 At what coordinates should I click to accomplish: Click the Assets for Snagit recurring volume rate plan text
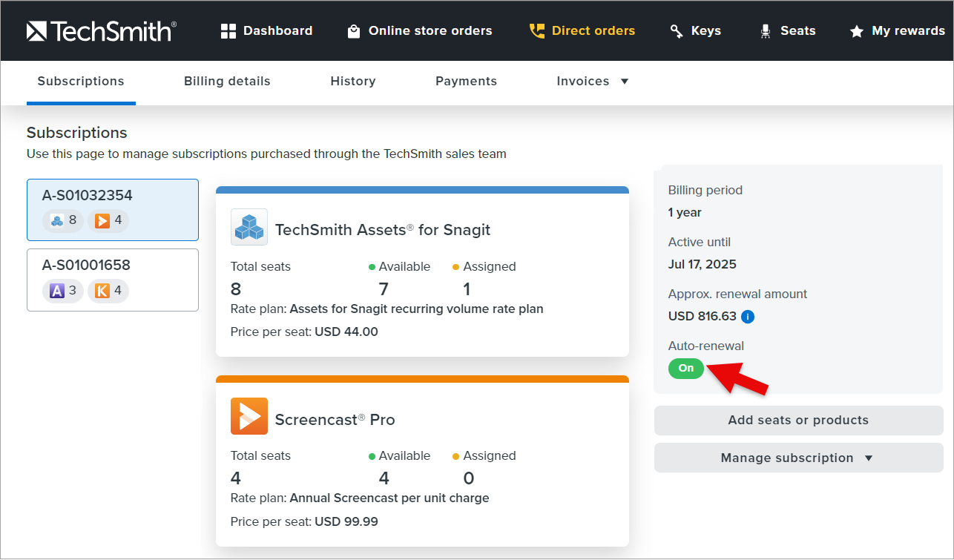417,309
